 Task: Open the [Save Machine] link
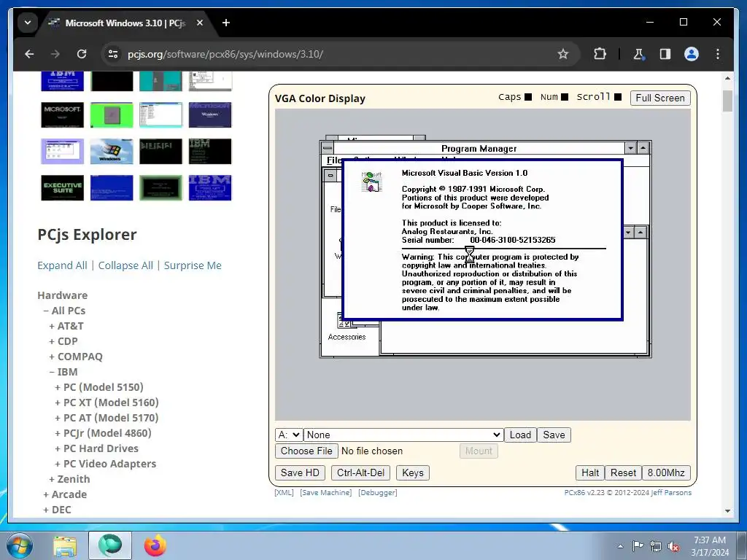(x=326, y=492)
